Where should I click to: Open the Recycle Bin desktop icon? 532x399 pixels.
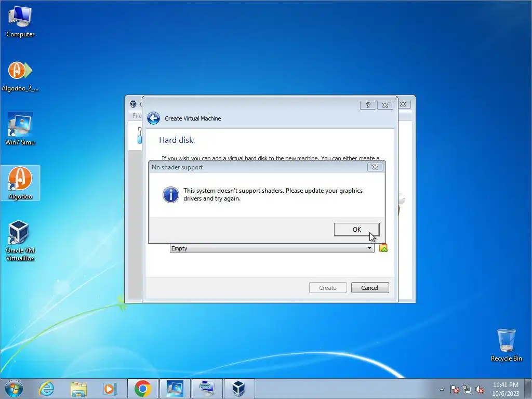coord(506,345)
